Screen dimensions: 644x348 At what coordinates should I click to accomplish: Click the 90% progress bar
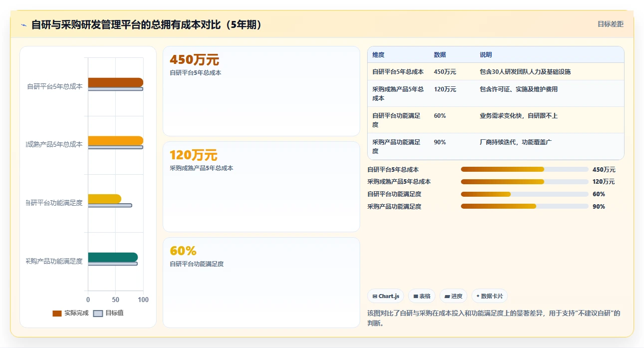(x=525, y=206)
